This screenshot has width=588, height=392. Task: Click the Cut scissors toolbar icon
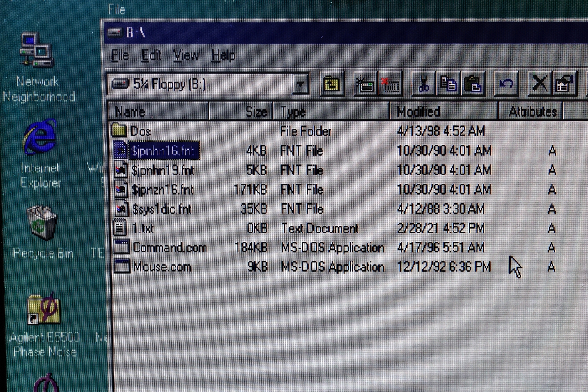point(423,84)
